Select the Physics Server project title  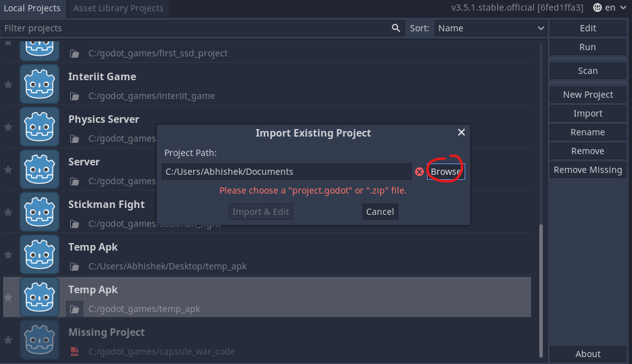click(103, 119)
